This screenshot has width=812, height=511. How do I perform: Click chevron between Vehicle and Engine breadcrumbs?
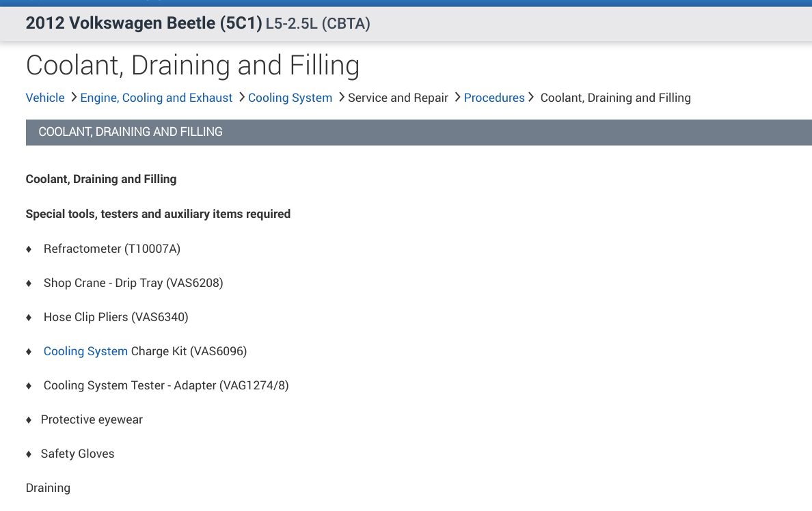(73, 97)
